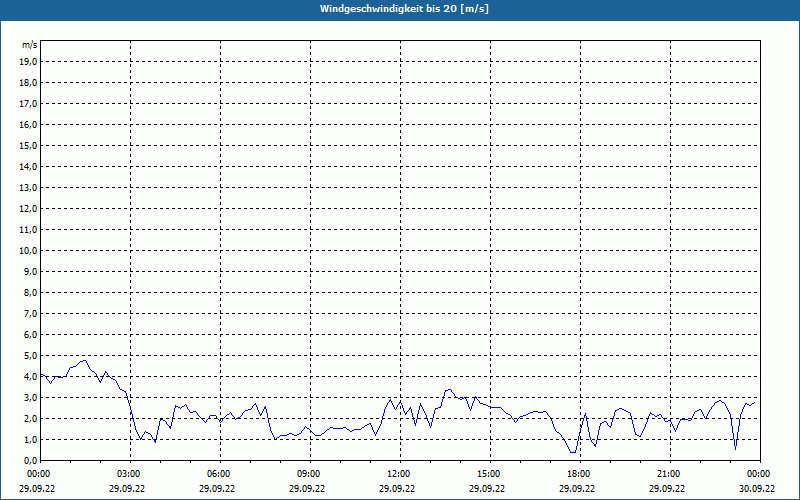Click the '00:00' label at the y-axis origin

pos(39,474)
